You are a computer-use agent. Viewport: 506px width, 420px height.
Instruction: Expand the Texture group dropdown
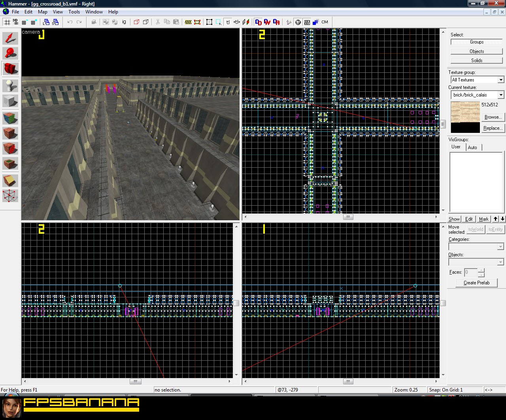[x=500, y=80]
